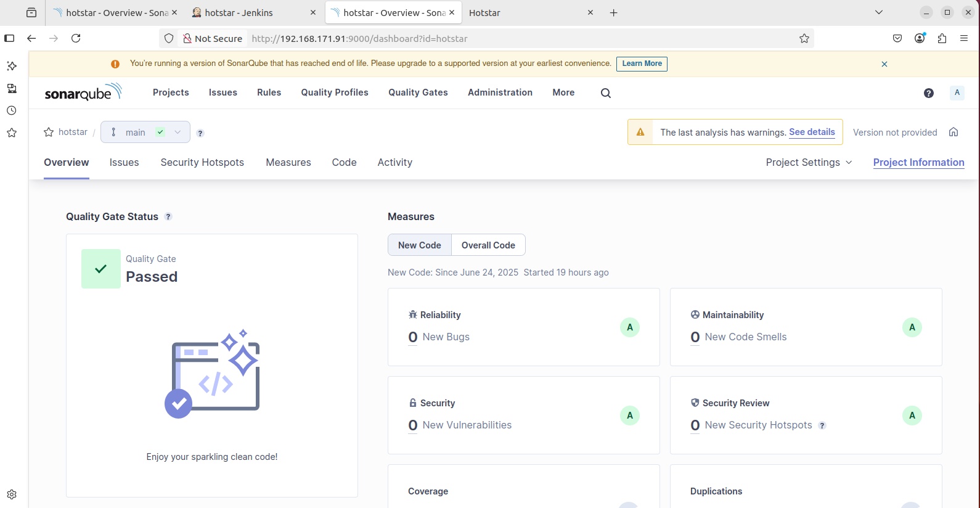Open the sidebar settings gear icon
Screen dimensions: 980x508
point(12,494)
